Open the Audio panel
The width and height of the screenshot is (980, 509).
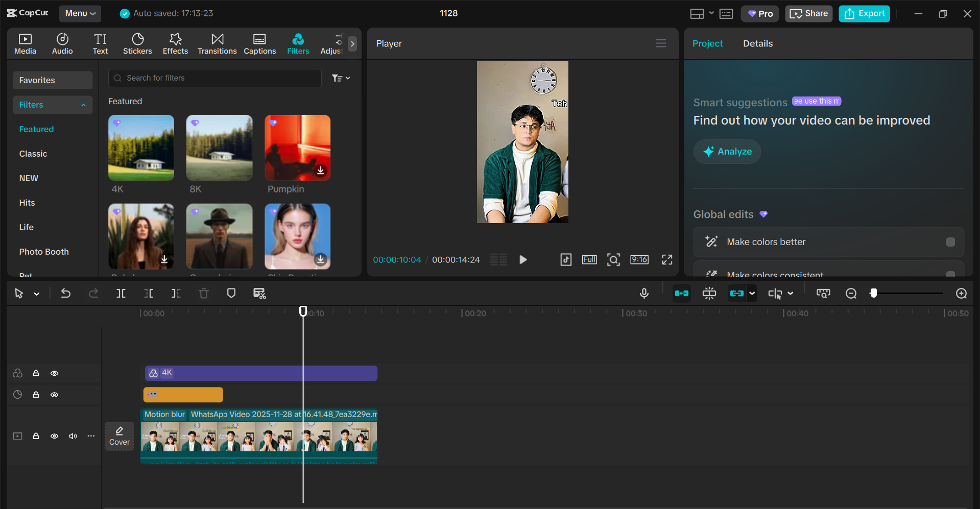(62, 43)
